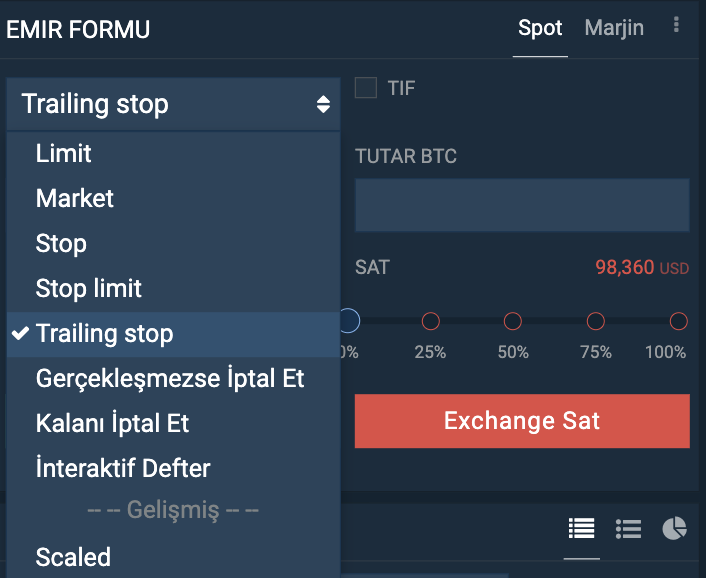Switch to the Spot tab
The width and height of the screenshot is (706, 578).
[540, 28]
